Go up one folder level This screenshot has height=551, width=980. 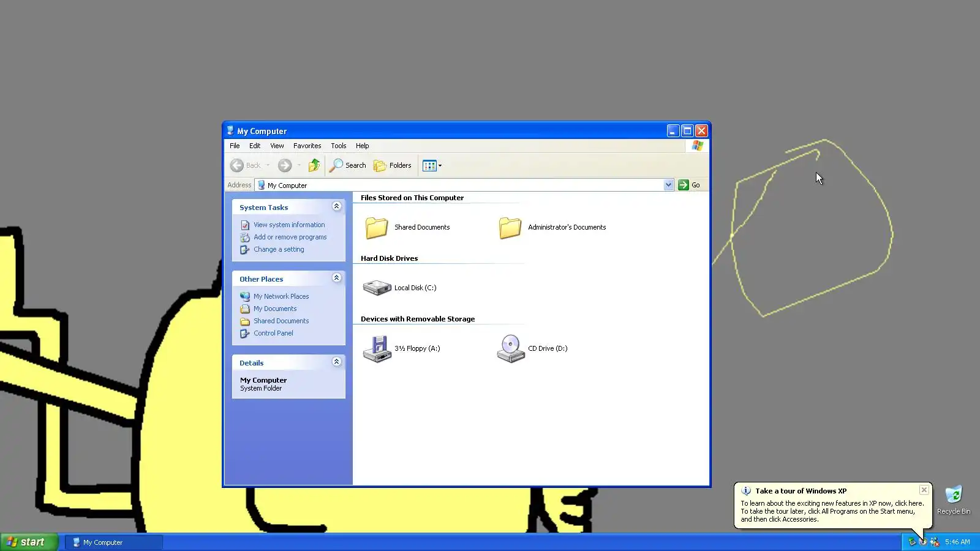314,165
